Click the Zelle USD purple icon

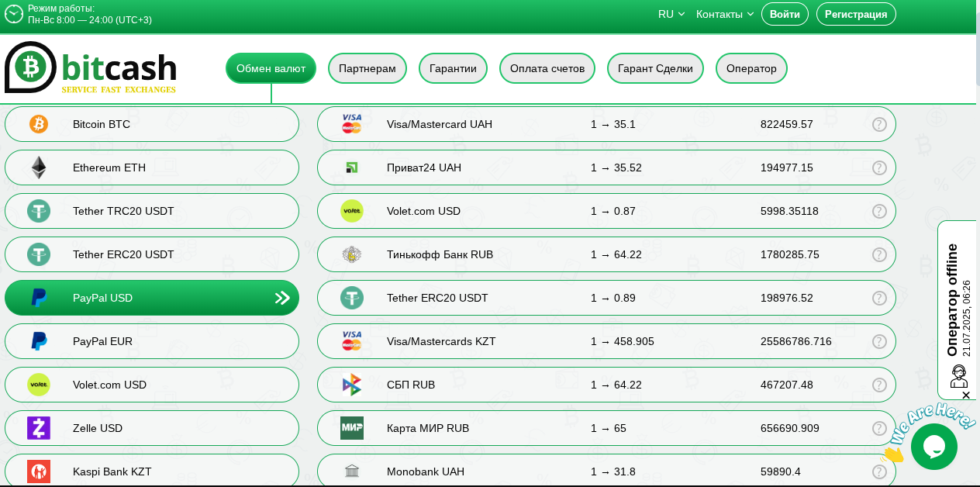click(39, 428)
